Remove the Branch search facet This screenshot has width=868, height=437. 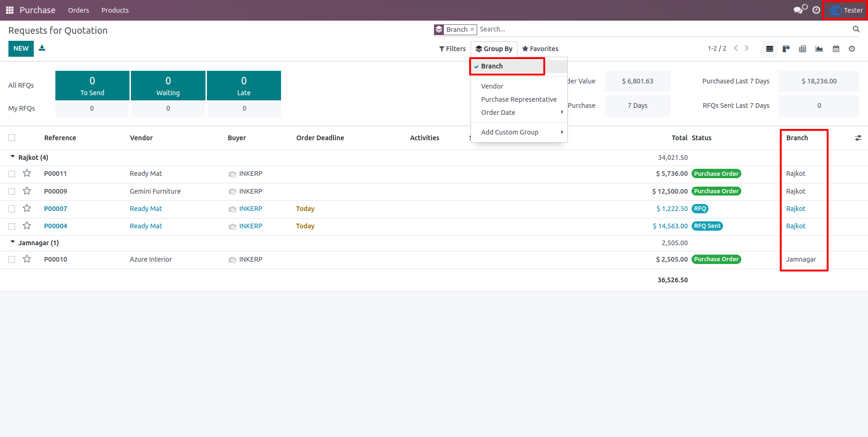[472, 29]
